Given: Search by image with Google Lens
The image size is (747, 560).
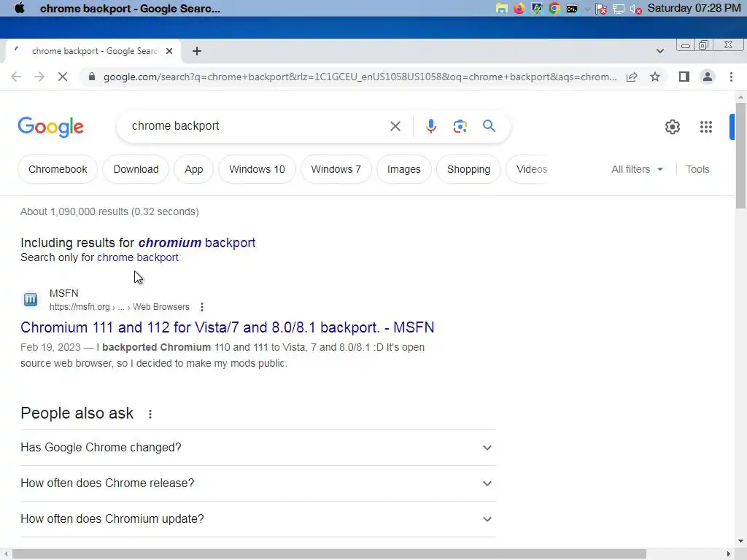Looking at the screenshot, I should (460, 126).
